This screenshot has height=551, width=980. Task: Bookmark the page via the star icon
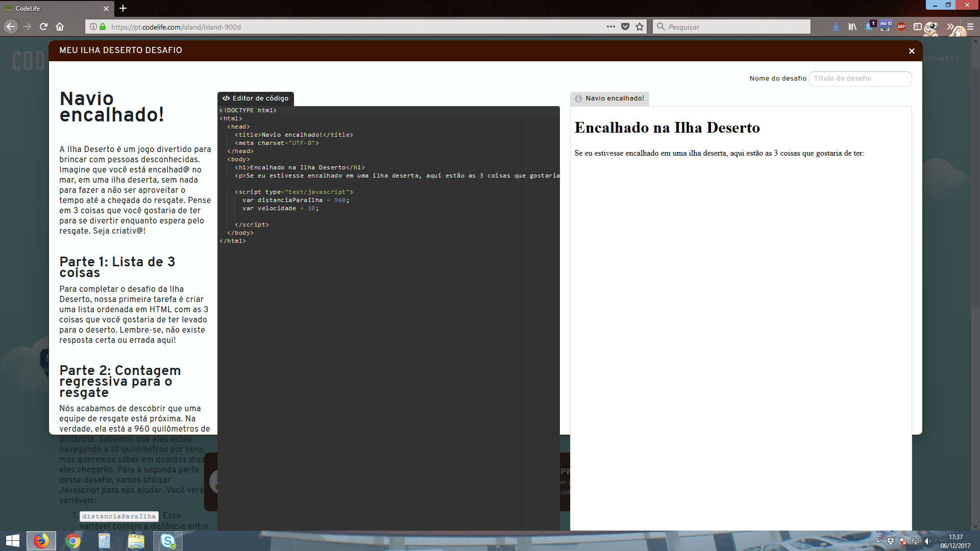pos(639,27)
